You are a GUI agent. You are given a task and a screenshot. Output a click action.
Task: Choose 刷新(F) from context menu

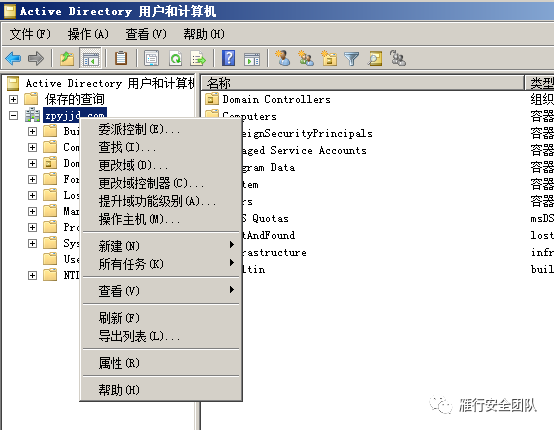(161, 318)
